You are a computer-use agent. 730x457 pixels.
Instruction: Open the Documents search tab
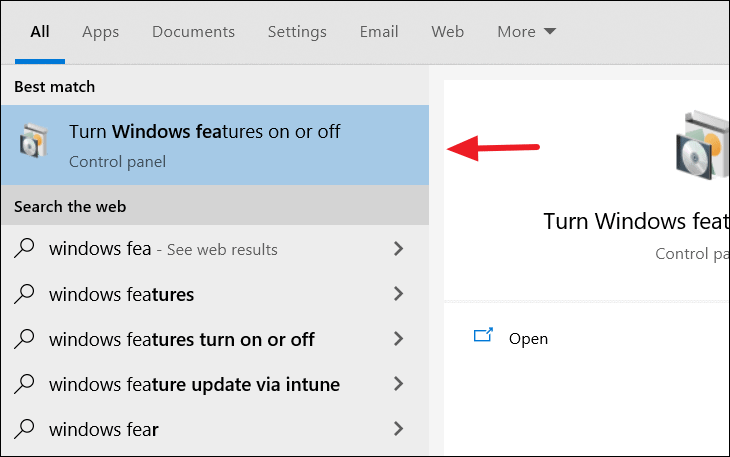[x=193, y=32]
